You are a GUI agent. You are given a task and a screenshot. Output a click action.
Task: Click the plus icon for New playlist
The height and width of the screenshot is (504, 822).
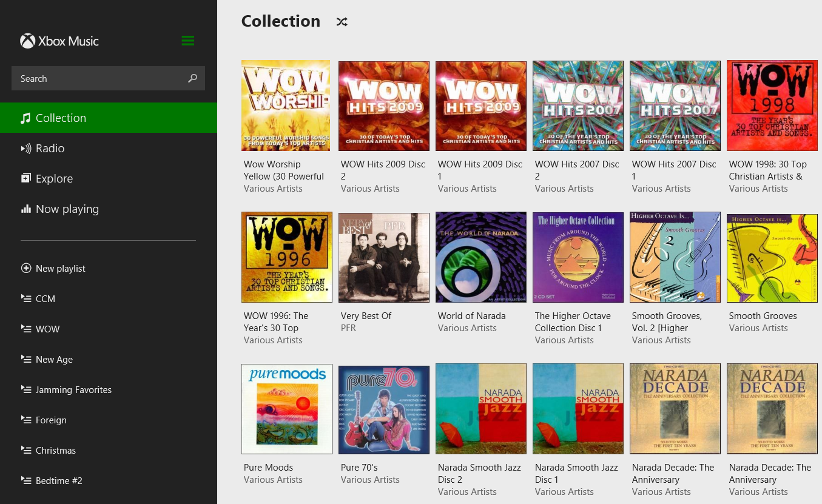pyautogui.click(x=26, y=268)
